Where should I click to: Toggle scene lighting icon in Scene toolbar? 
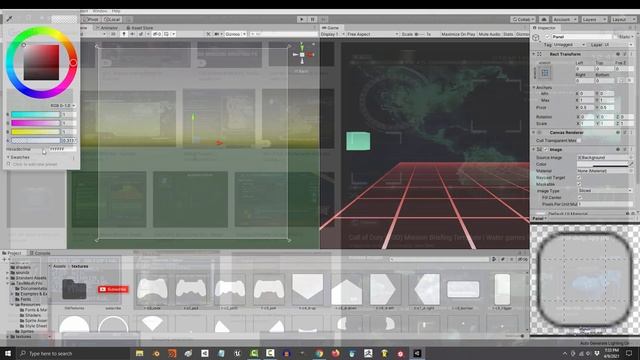124,34
